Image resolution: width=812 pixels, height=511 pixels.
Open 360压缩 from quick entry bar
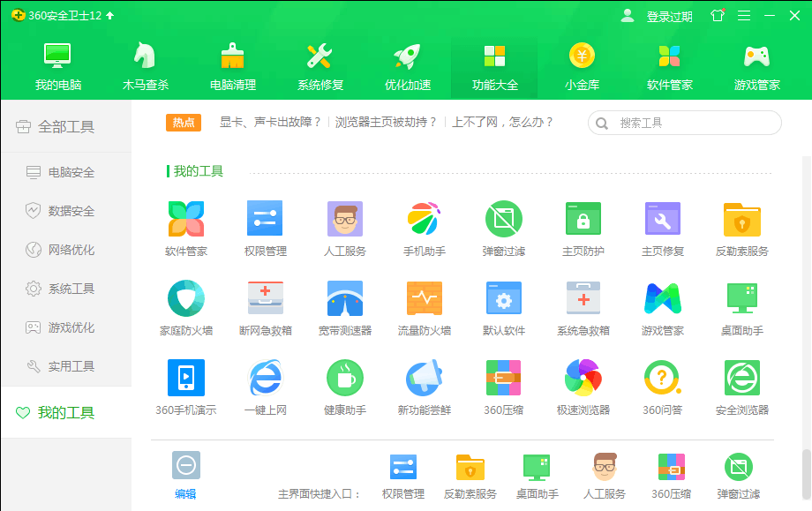click(671, 467)
